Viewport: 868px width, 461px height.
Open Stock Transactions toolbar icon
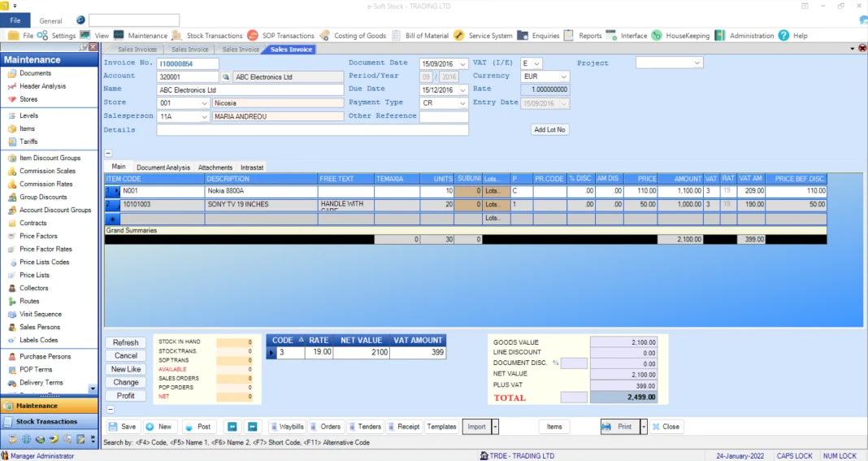(x=176, y=36)
